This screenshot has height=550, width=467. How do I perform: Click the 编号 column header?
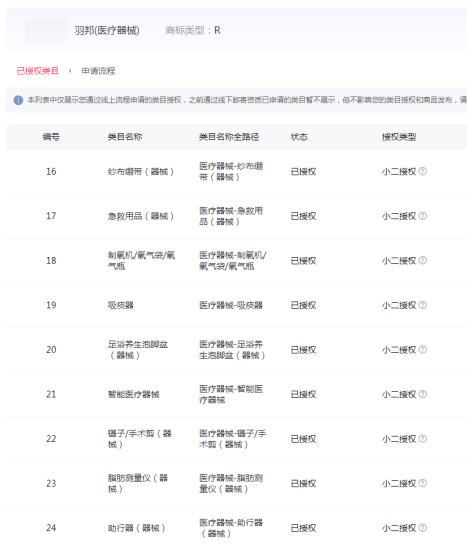51,137
